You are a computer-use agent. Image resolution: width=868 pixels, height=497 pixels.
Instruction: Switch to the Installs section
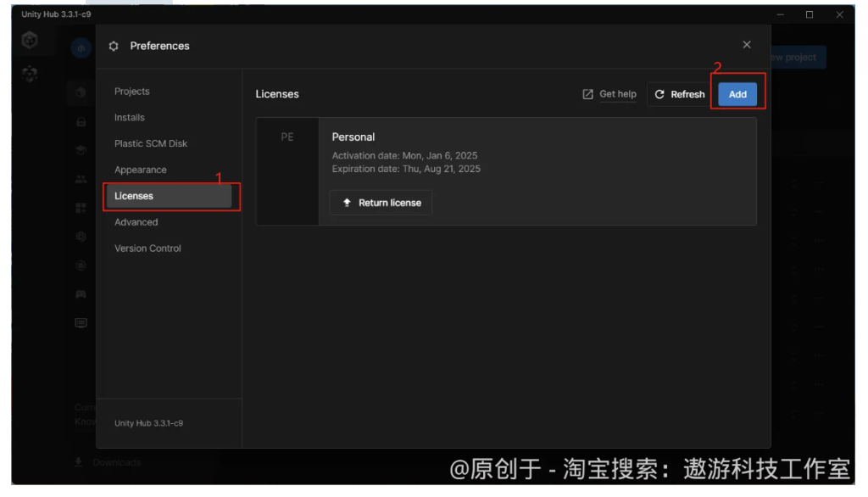click(x=129, y=117)
